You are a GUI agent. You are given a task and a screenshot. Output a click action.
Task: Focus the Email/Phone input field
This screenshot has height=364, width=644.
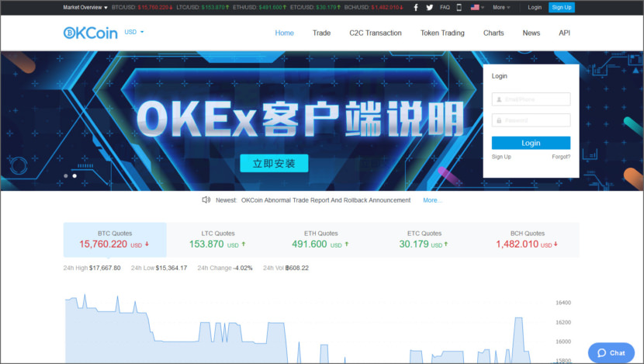point(531,99)
